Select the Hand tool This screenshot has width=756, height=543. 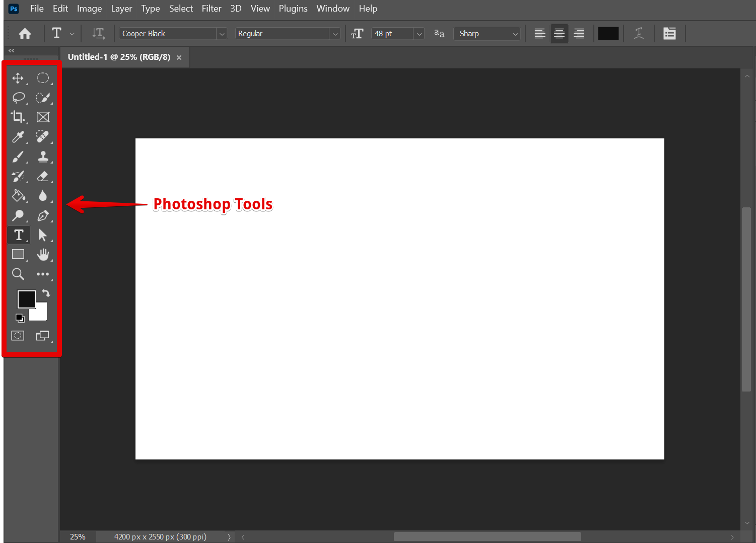[43, 255]
